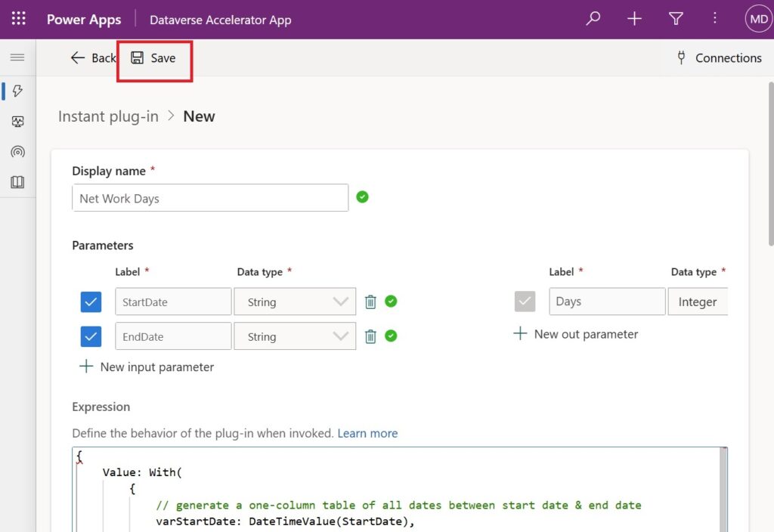
Task: Select the lightning plug-ins icon in the sidebar
Action: (x=17, y=91)
